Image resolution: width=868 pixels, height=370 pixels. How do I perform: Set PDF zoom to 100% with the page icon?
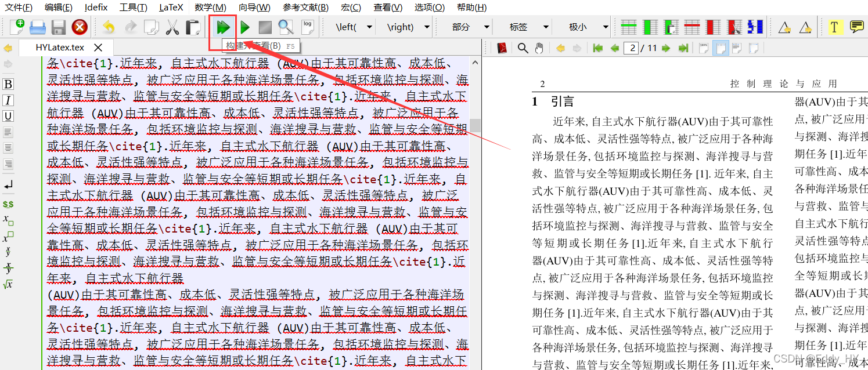pyautogui.click(x=703, y=48)
